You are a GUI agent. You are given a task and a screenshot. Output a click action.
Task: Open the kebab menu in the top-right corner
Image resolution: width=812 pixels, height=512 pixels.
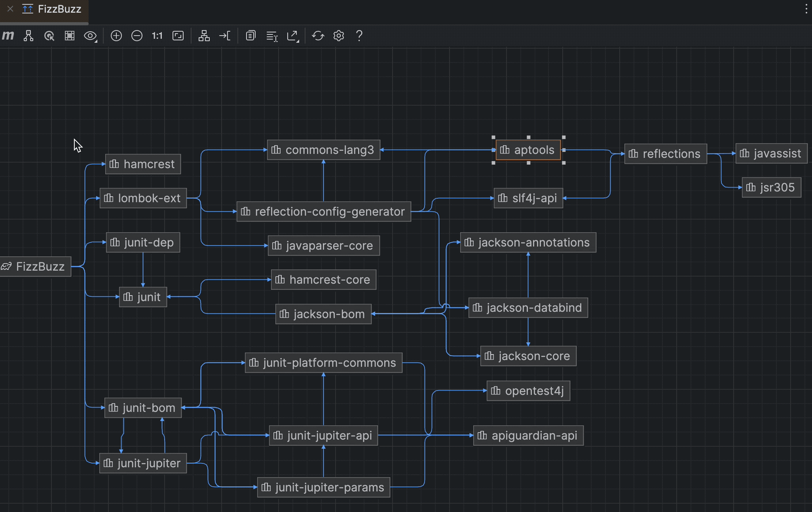pos(806,9)
